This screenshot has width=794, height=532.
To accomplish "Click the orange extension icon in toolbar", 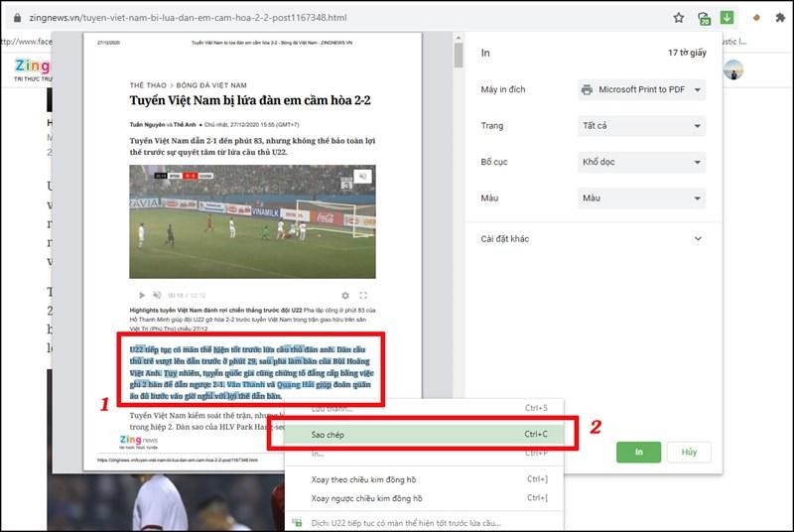I will [x=756, y=18].
